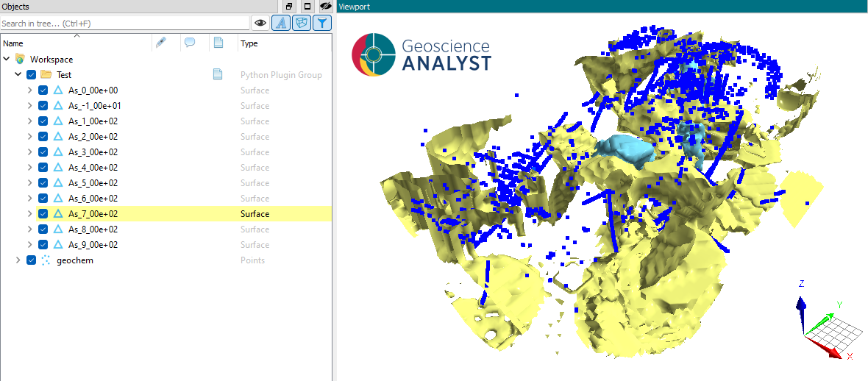
Task: Click the page icon in Test row
Action: tap(218, 74)
